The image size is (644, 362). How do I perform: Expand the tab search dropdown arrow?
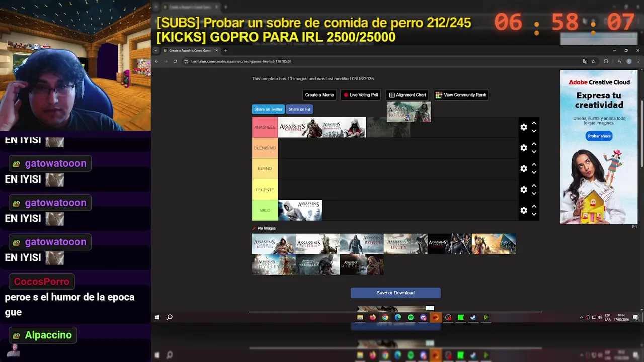click(156, 50)
